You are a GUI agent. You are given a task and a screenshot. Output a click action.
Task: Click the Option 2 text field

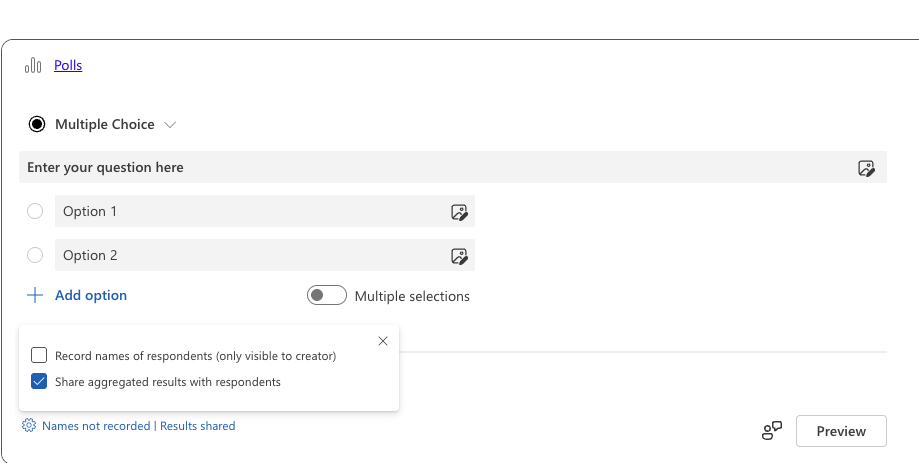265,255
